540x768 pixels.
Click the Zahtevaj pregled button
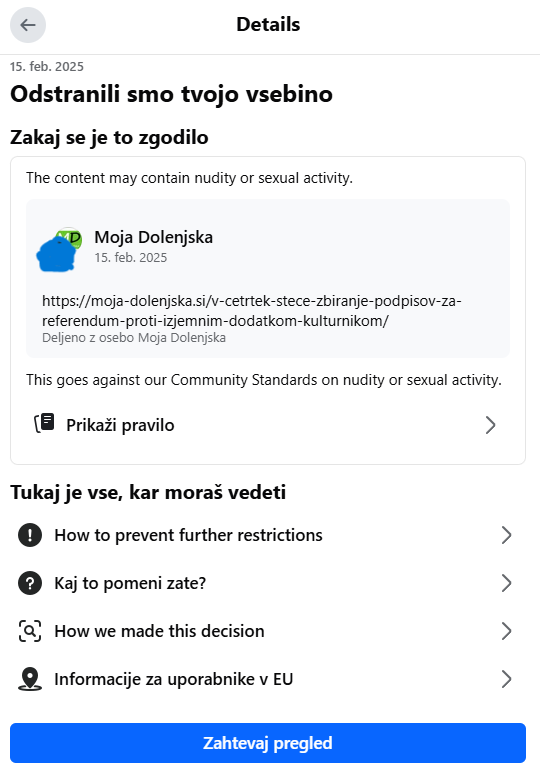click(268, 743)
